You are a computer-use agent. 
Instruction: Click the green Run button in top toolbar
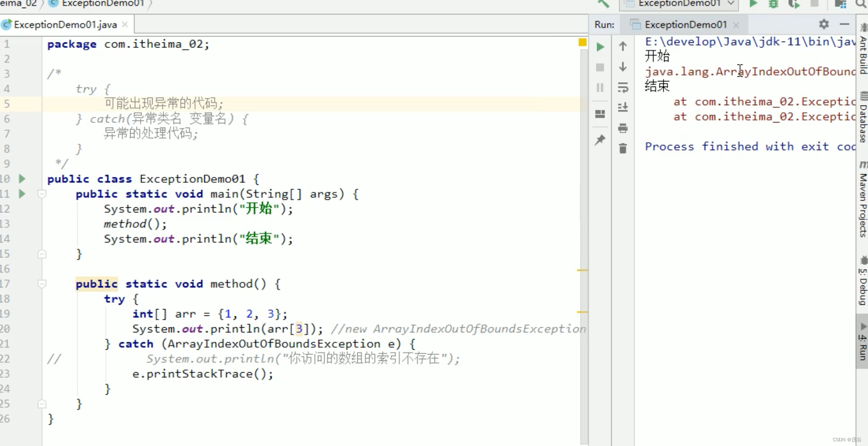click(753, 4)
